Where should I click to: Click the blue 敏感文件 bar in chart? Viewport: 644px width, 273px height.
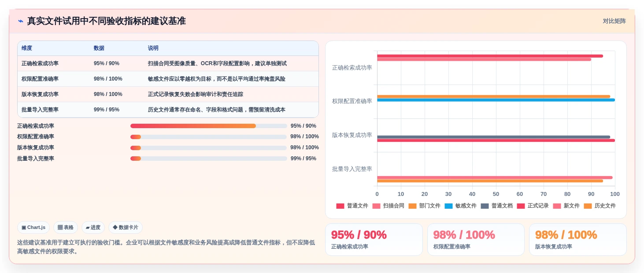pos(496,100)
